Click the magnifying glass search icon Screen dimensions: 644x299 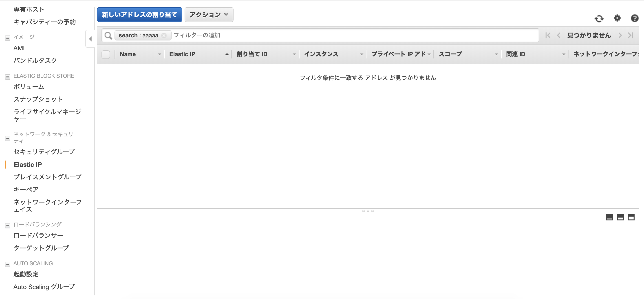tap(108, 36)
